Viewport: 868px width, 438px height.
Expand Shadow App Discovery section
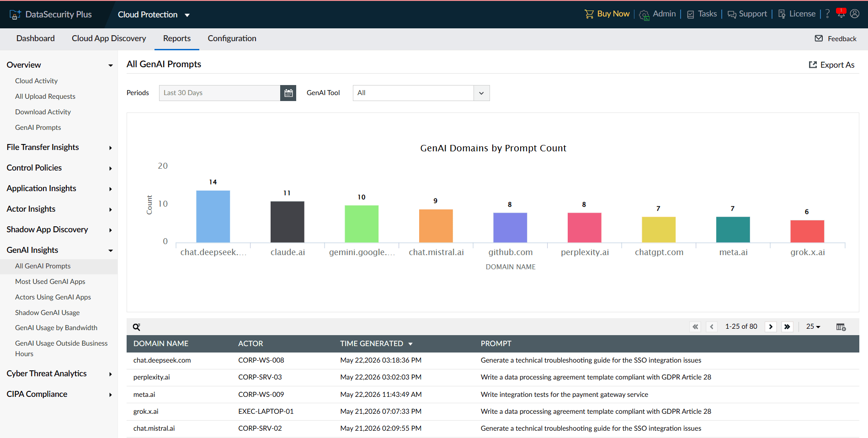click(x=110, y=230)
